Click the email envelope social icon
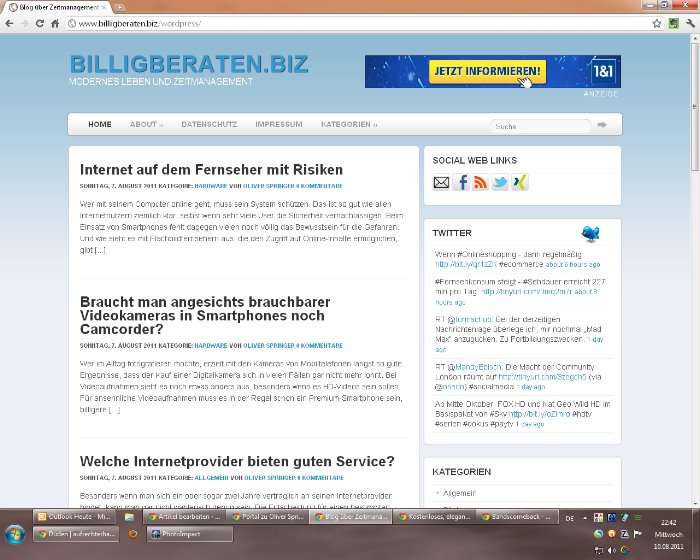 [x=441, y=182]
